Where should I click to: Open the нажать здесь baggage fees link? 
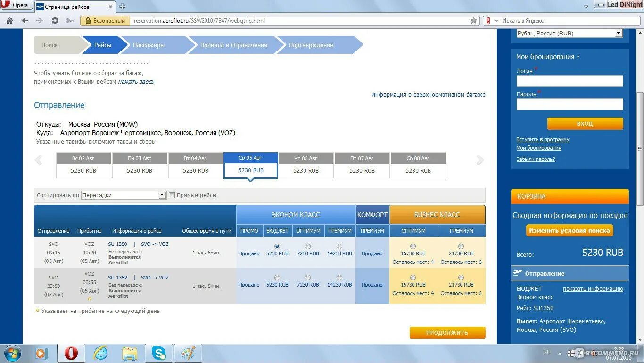pos(136,82)
